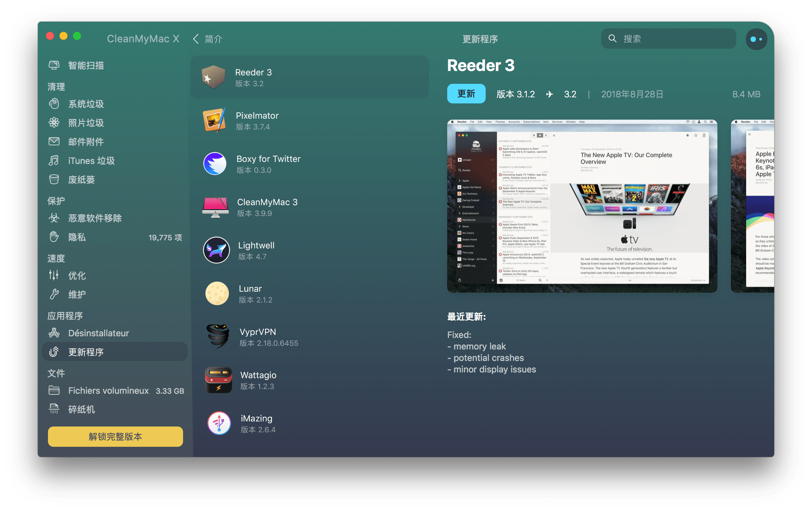The image size is (812, 511).
Task: Click the Lightwell app icon
Action: tap(217, 250)
